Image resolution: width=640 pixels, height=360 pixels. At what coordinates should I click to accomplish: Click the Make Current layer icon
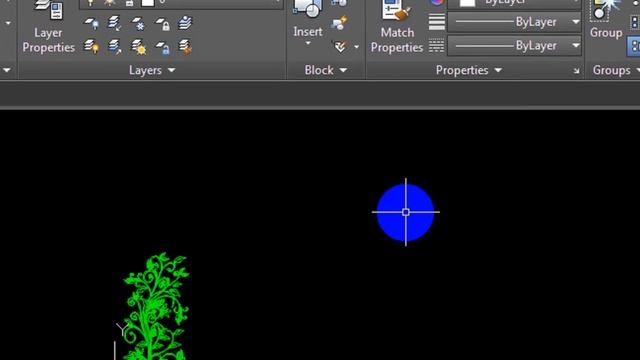[x=186, y=23]
